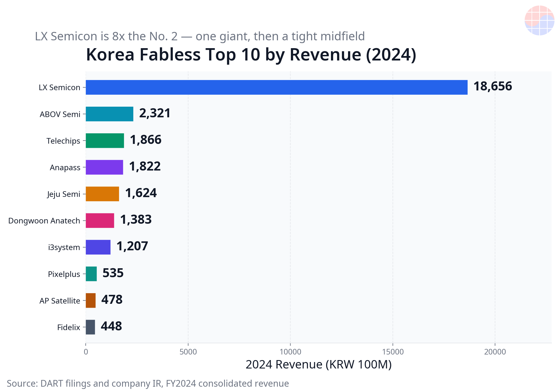Image resolution: width=560 pixels, height=392 pixels.
Task: Click the DART filings source note
Action: pyautogui.click(x=148, y=383)
